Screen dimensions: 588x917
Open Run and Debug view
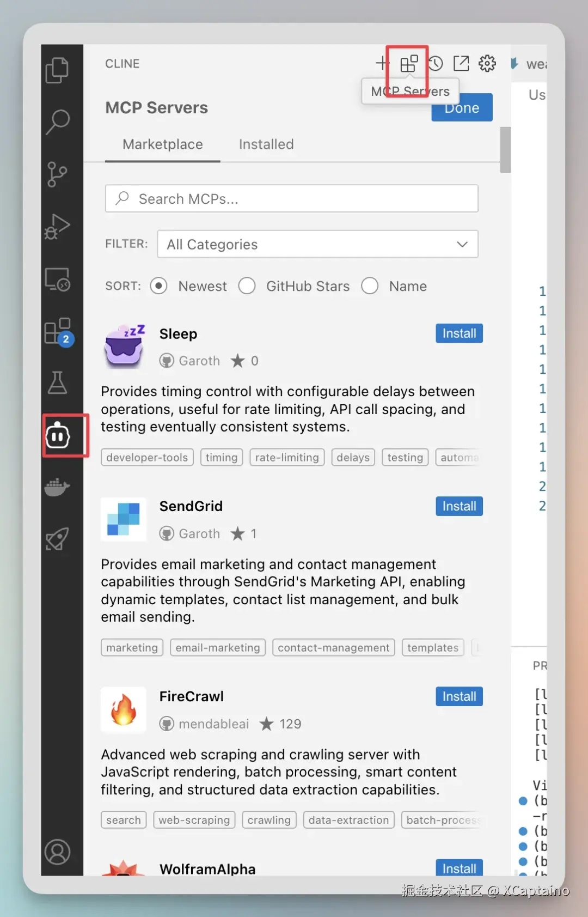coord(57,227)
